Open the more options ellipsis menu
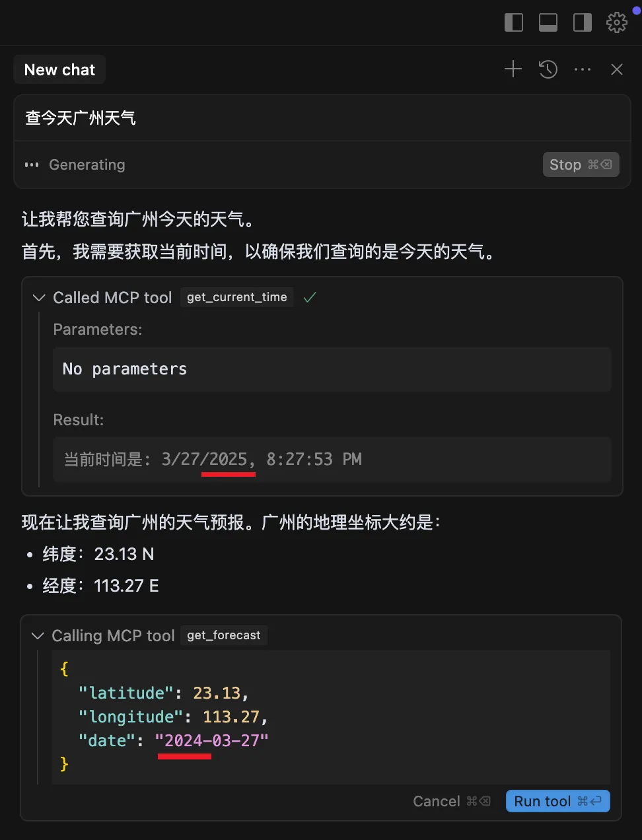The width and height of the screenshot is (642, 840). pos(583,69)
